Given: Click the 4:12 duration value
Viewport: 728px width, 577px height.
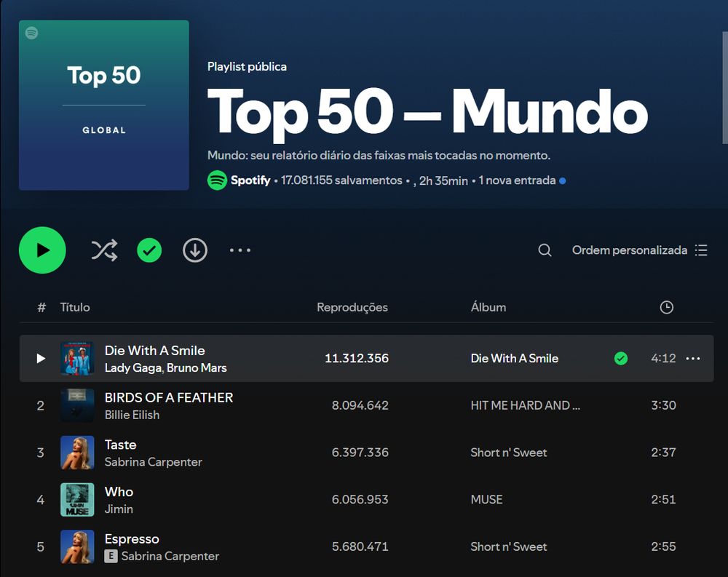Looking at the screenshot, I should point(663,359).
